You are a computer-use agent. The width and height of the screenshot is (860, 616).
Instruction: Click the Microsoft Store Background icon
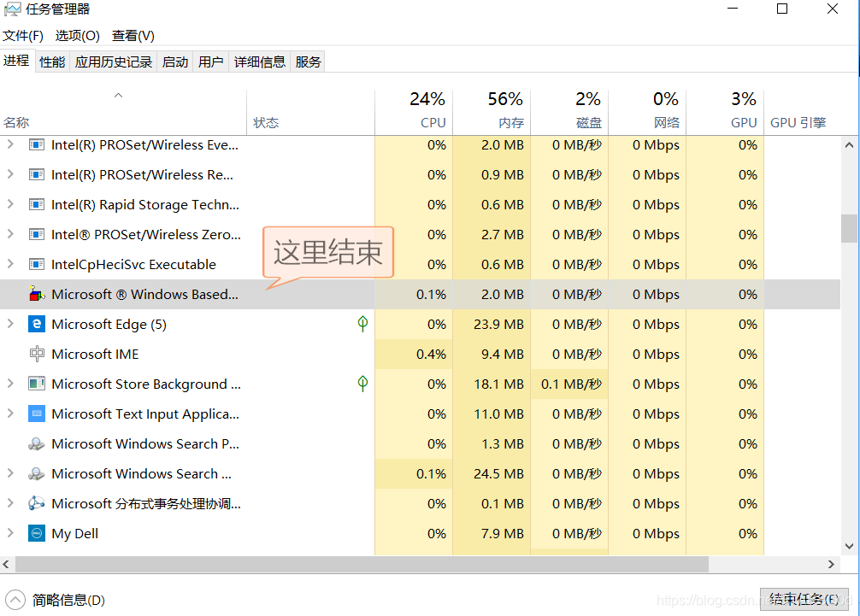click(x=36, y=384)
